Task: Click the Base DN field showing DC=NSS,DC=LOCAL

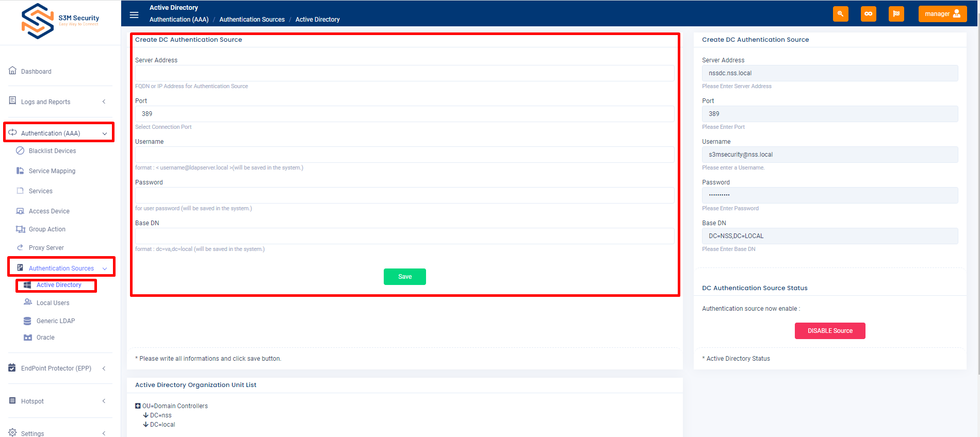Action: click(x=830, y=236)
